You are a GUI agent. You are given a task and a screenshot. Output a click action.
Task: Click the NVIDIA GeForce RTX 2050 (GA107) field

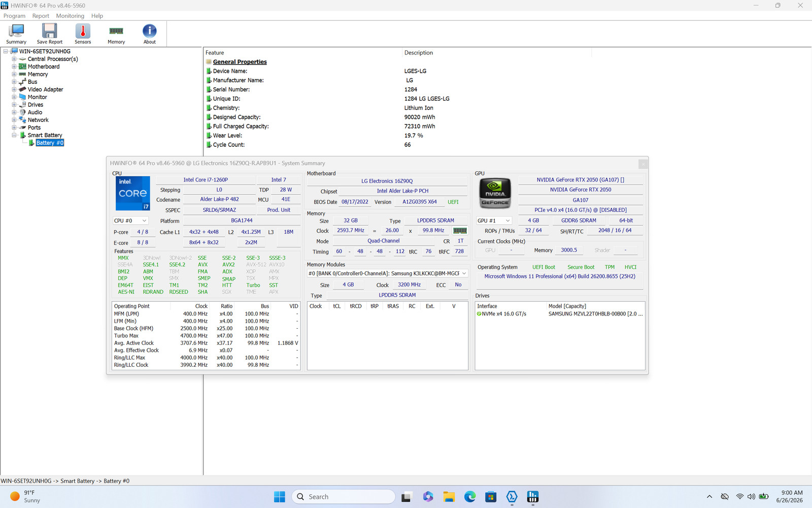coord(581,180)
